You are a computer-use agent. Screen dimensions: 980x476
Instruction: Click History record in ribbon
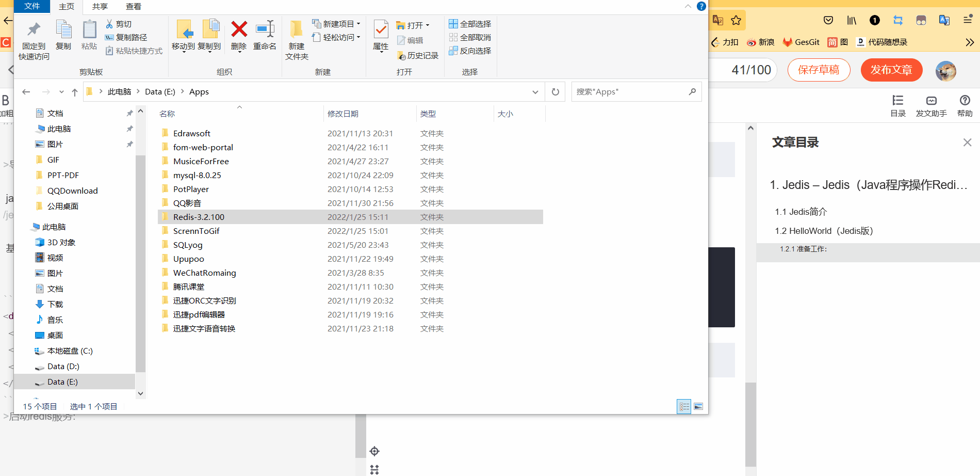point(417,55)
